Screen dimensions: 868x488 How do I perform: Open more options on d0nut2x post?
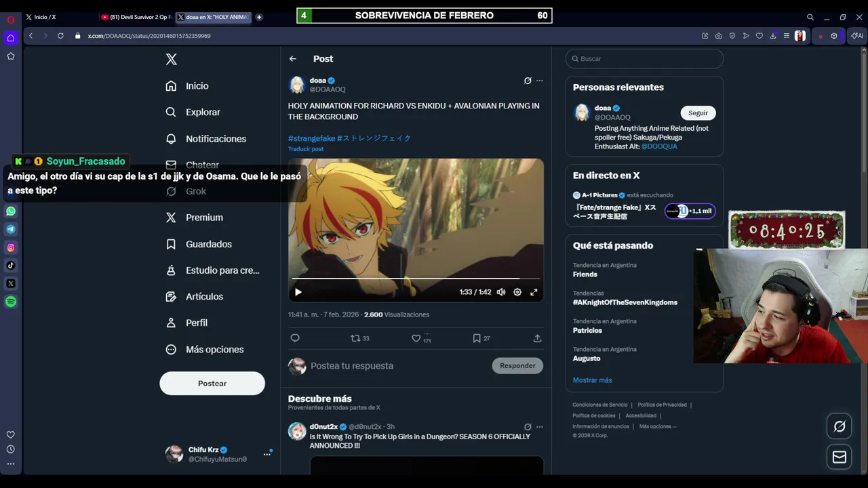click(x=540, y=427)
